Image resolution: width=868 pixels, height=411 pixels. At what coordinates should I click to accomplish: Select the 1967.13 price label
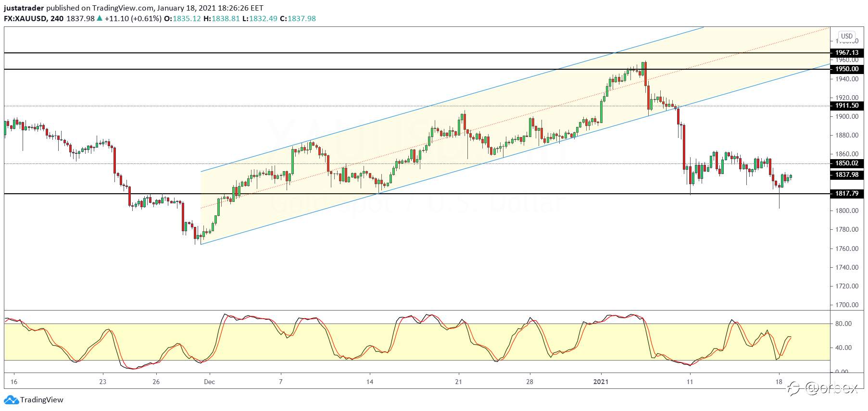click(847, 53)
